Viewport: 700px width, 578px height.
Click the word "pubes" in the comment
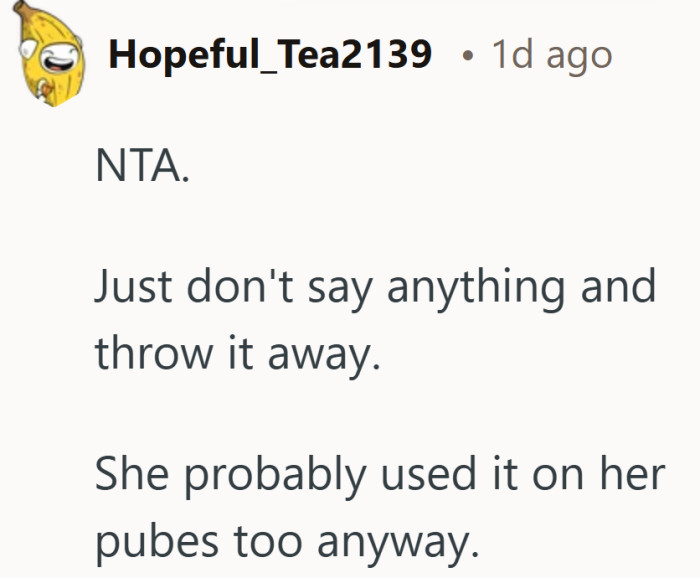click(157, 543)
